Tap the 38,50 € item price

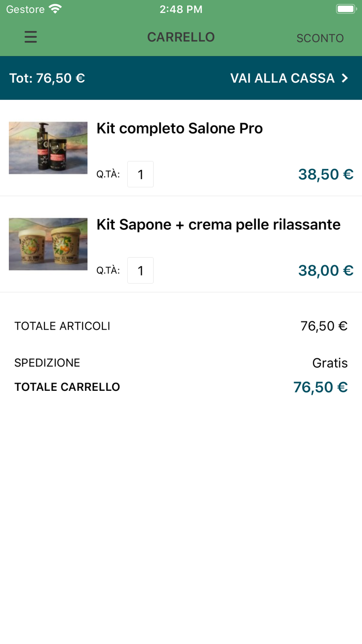coord(325,174)
